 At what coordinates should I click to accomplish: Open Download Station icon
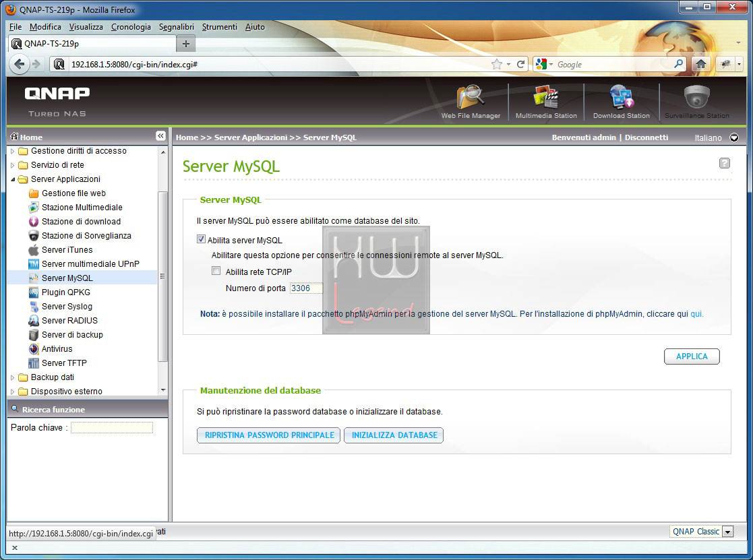point(622,97)
